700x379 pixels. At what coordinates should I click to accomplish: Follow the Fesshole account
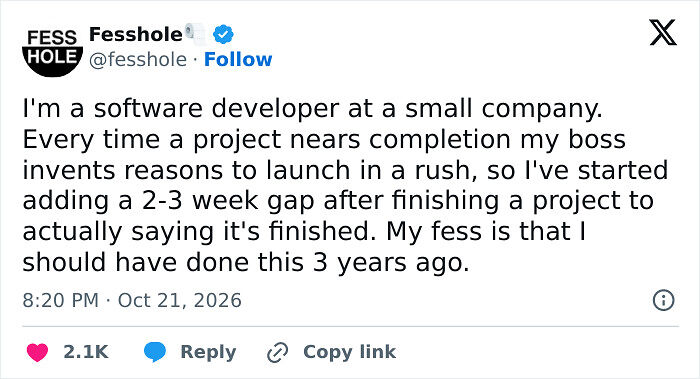(238, 59)
